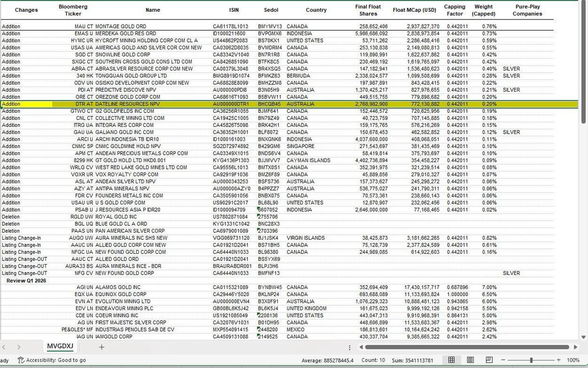Click the accessibility checker icon in the status bar
588x368 pixels.
point(21,360)
